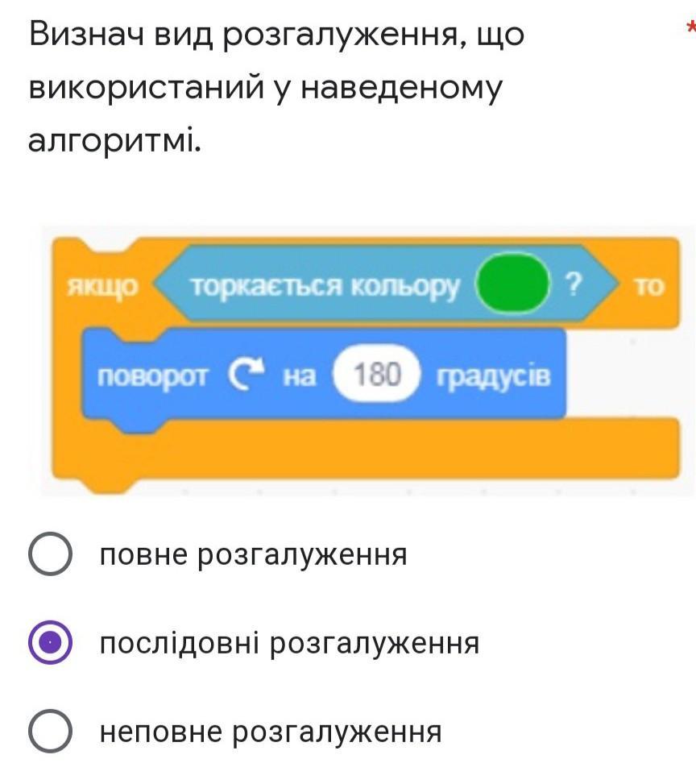Click the bottom arm of orange if-block

[366, 449]
